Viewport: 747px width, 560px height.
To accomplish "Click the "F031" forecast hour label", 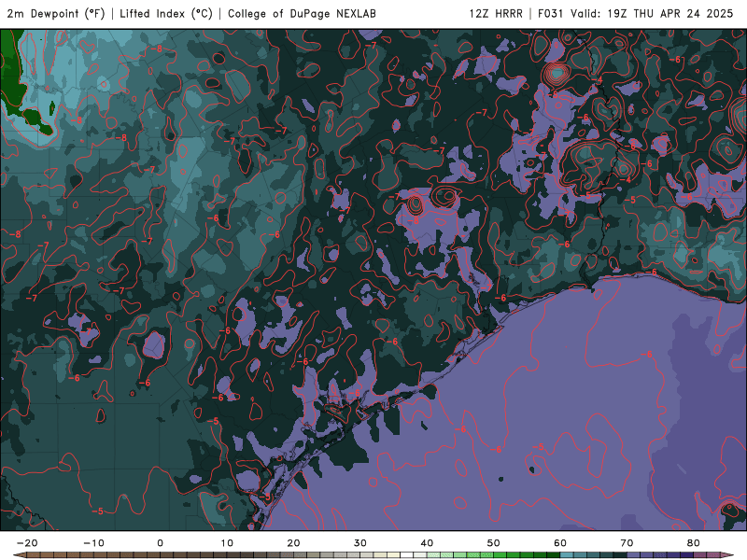I will pyautogui.click(x=550, y=13).
